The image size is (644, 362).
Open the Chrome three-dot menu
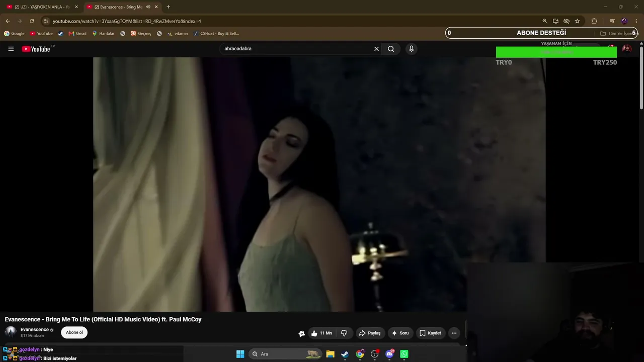click(x=636, y=21)
